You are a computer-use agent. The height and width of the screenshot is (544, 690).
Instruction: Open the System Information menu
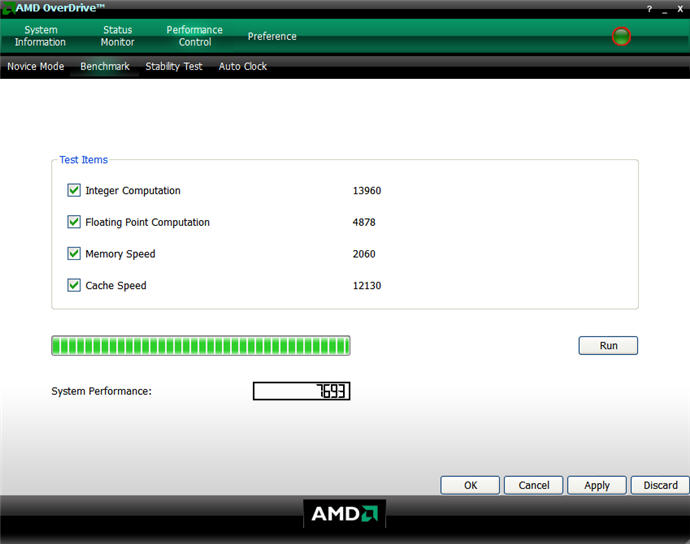(x=40, y=36)
